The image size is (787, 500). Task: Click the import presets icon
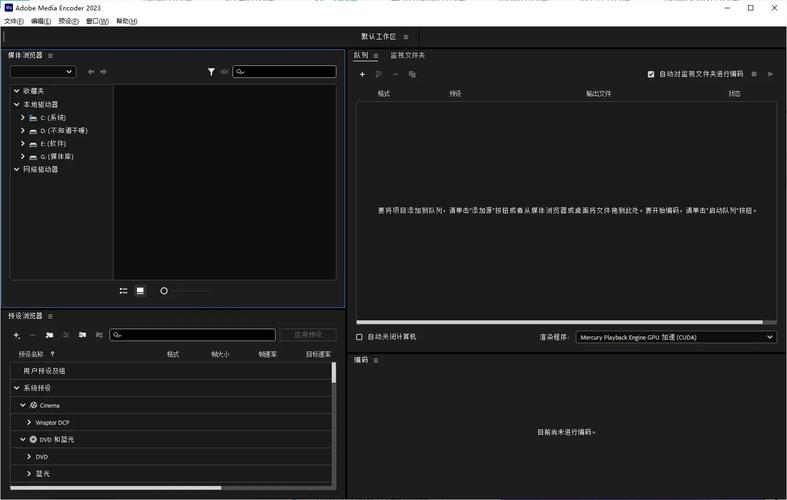pyautogui.click(x=82, y=335)
